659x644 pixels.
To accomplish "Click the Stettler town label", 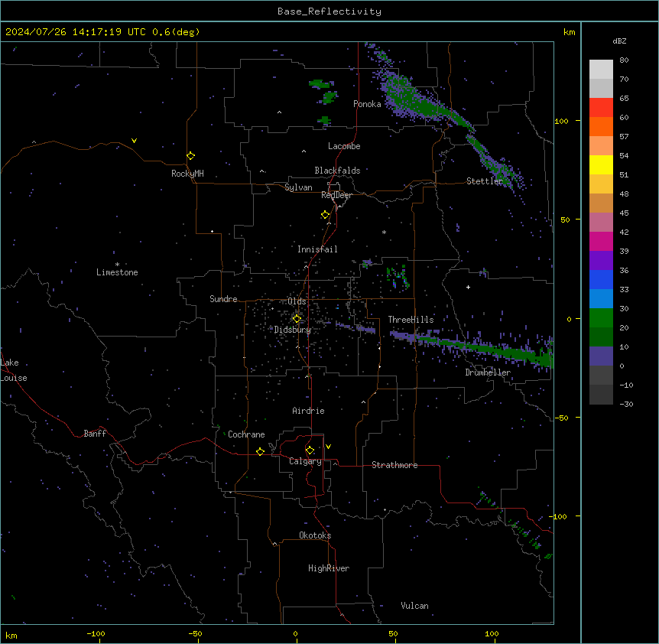I will point(485,181).
